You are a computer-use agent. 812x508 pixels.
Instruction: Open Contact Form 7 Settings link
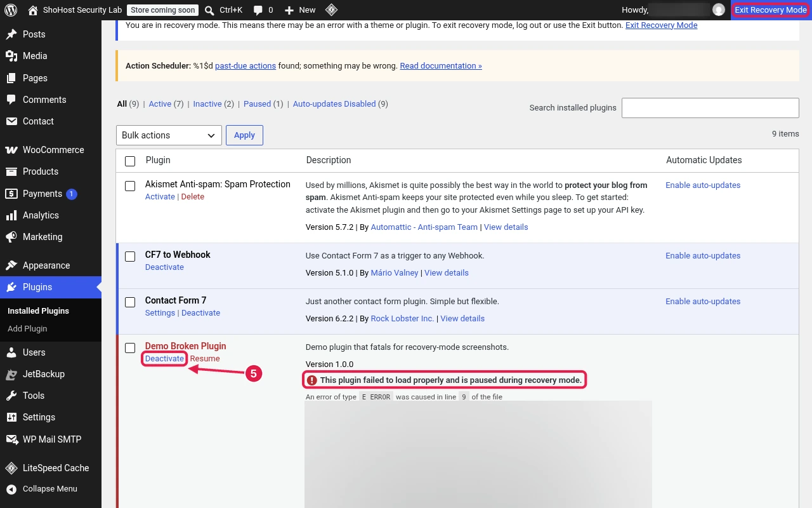point(160,312)
